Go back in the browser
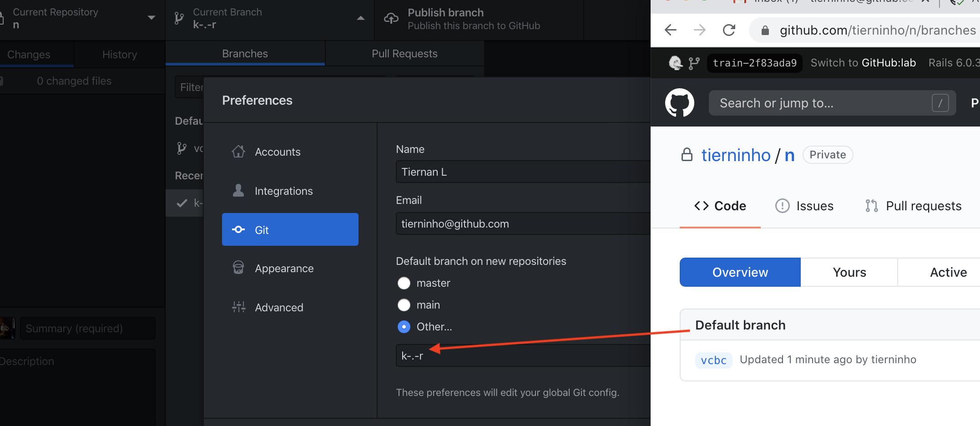The height and width of the screenshot is (426, 980). coord(671,30)
